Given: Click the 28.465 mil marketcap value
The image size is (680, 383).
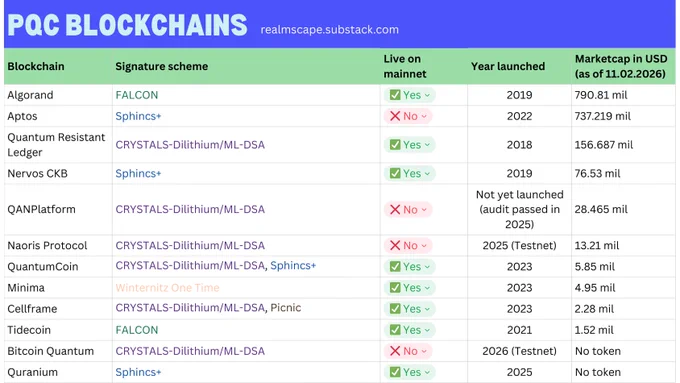Looking at the screenshot, I should [601, 210].
